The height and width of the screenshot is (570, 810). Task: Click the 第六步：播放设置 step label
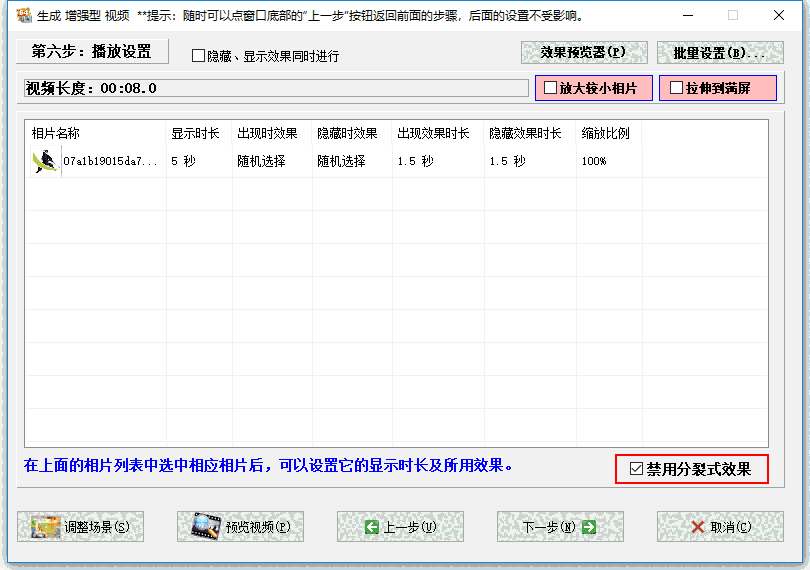point(92,52)
